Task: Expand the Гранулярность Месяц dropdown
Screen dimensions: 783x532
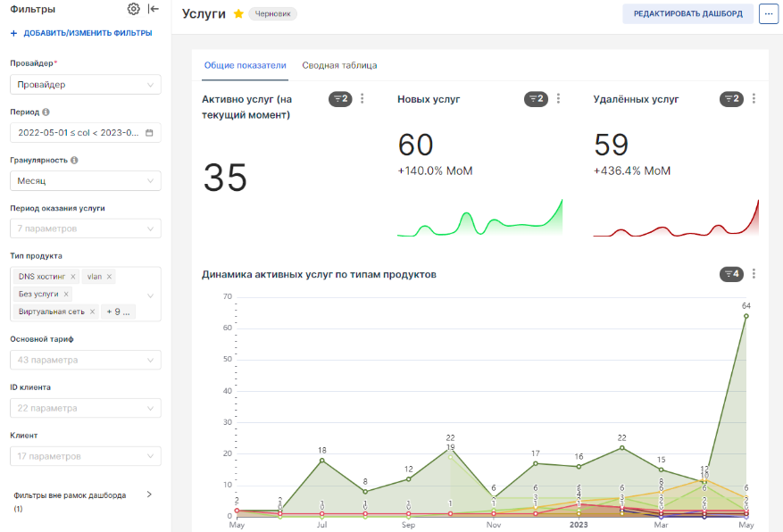Action: pos(85,181)
